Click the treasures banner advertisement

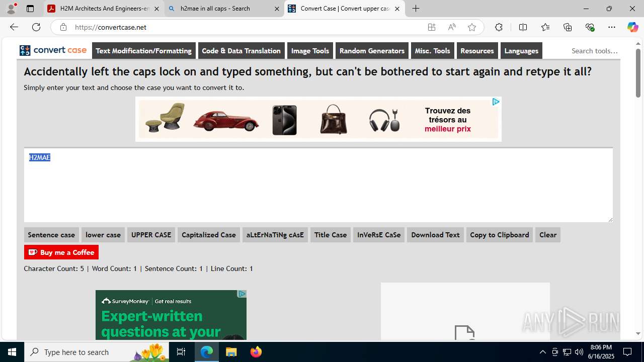(318, 119)
